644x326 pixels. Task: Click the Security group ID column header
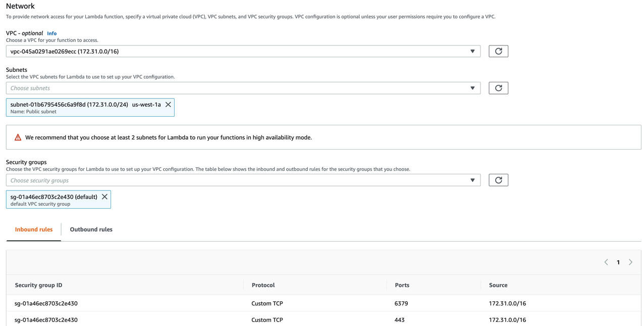pyautogui.click(x=38, y=285)
